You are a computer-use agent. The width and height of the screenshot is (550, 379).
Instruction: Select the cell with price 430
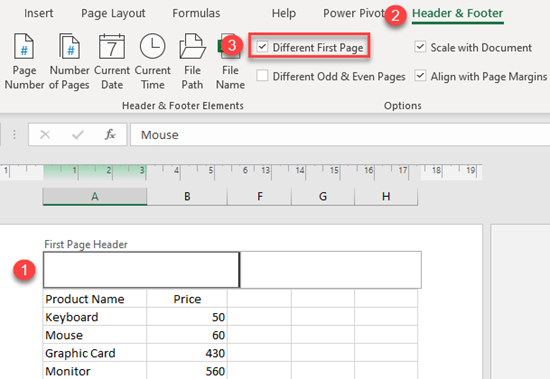187,353
